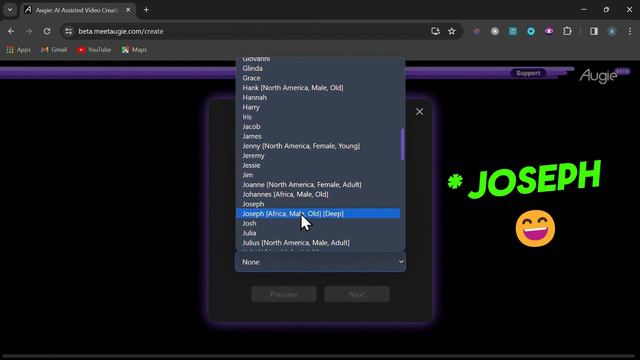The height and width of the screenshot is (360, 640).
Task: Pick Jim in the voice list
Action: coord(318,175)
